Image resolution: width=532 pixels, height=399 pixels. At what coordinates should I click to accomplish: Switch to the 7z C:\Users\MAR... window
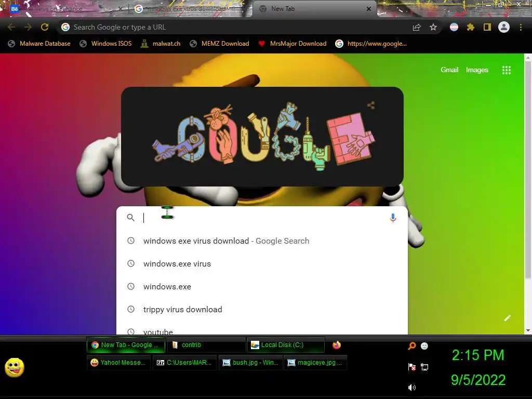(x=184, y=363)
